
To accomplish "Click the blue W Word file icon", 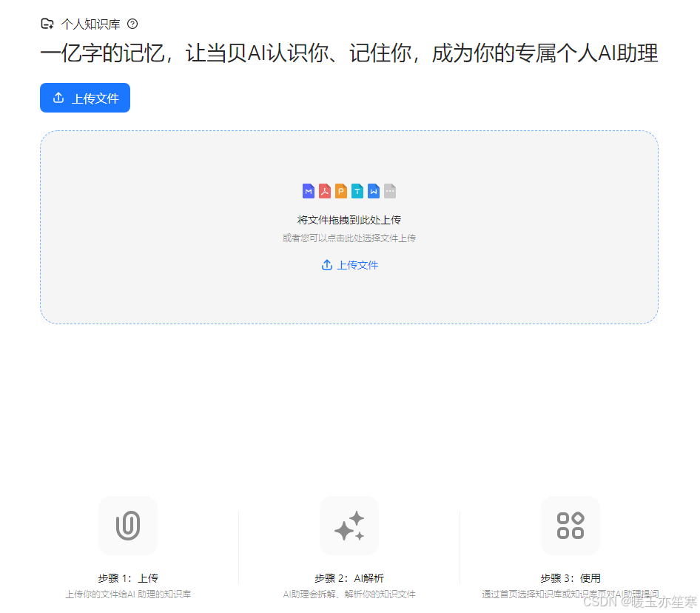I will 374,191.
